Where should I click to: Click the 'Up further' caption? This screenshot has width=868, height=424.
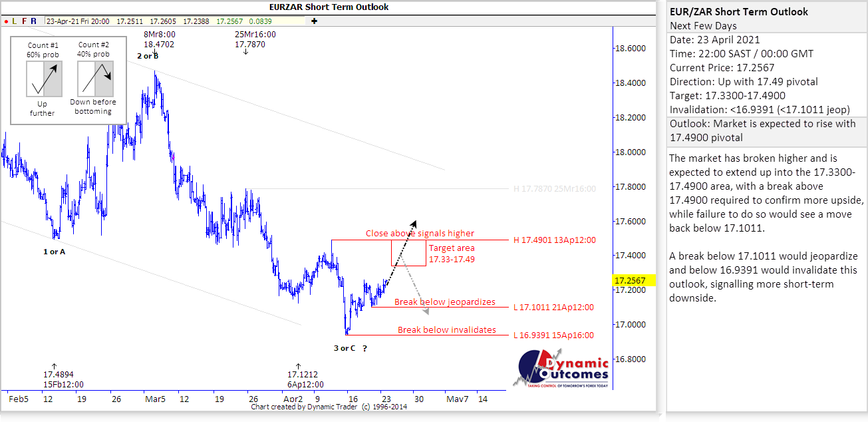43,108
